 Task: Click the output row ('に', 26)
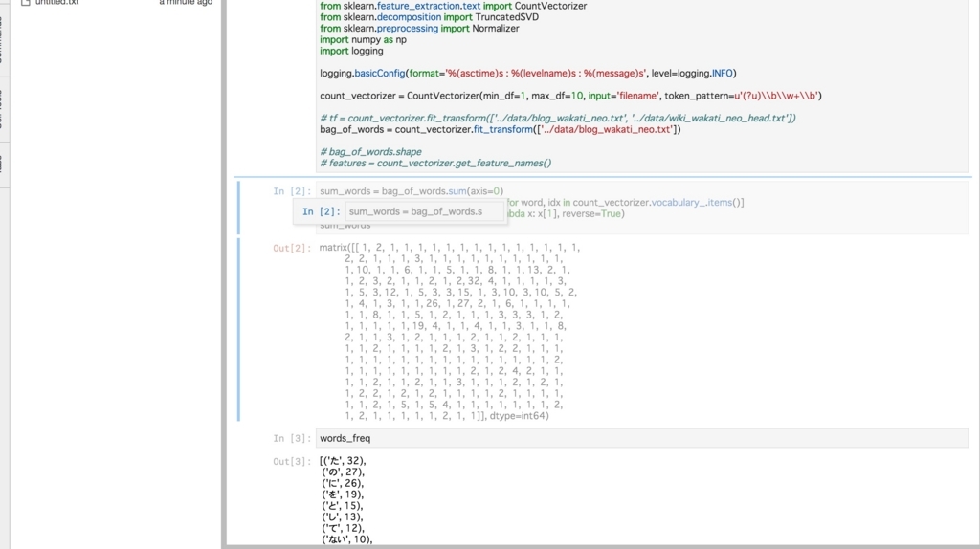coord(343,483)
